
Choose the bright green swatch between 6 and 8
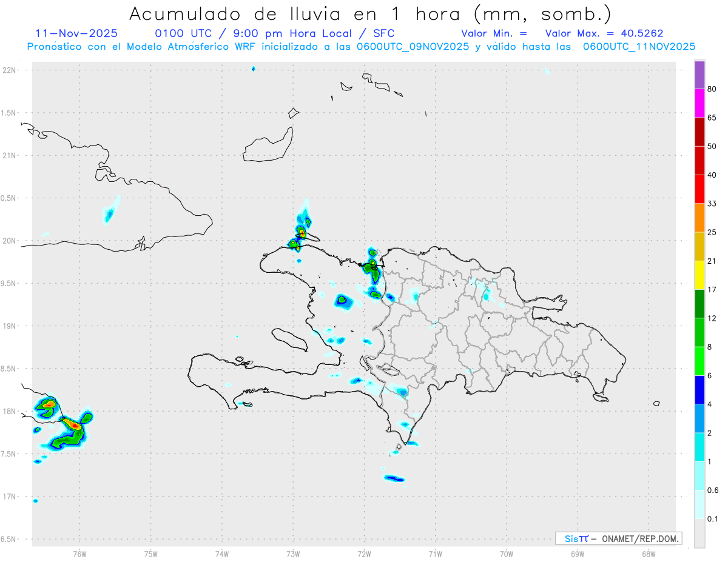click(x=699, y=361)
